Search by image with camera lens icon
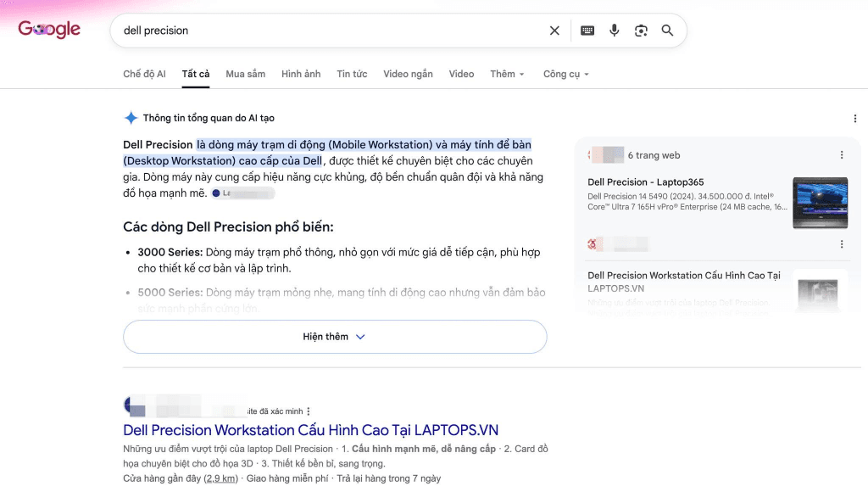Viewport: 868px width, 503px height. (x=641, y=31)
